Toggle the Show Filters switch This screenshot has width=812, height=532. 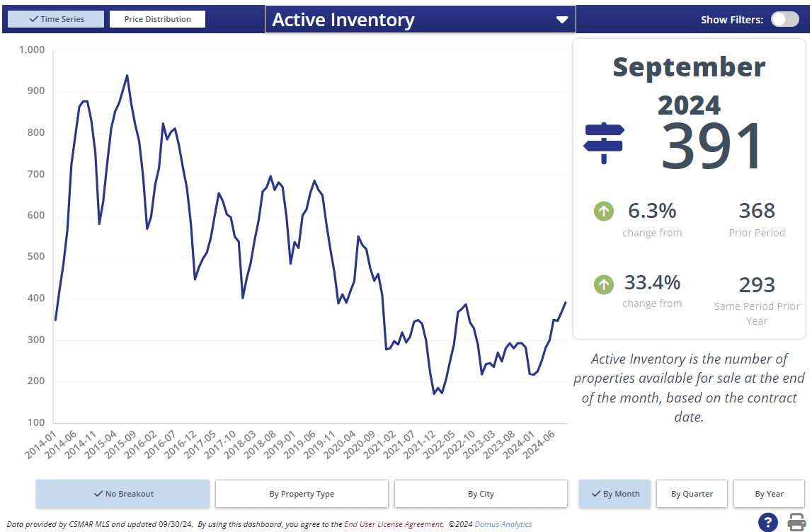pyautogui.click(x=784, y=19)
